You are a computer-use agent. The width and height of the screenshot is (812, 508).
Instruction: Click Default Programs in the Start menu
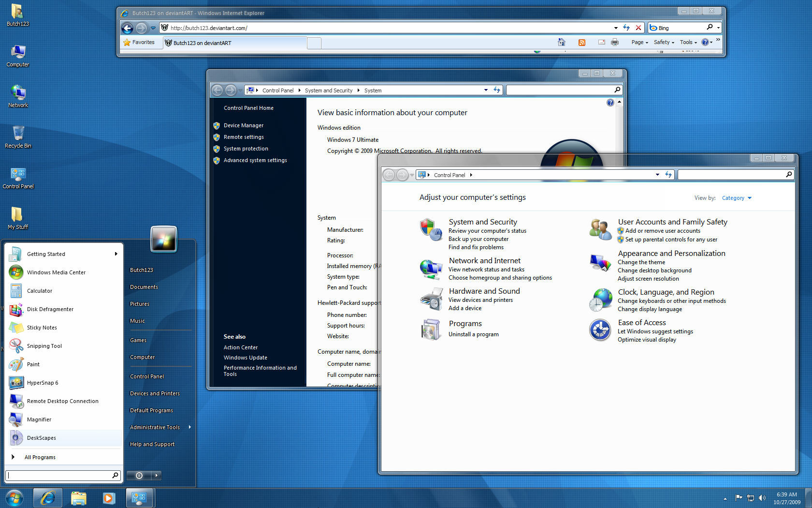151,410
